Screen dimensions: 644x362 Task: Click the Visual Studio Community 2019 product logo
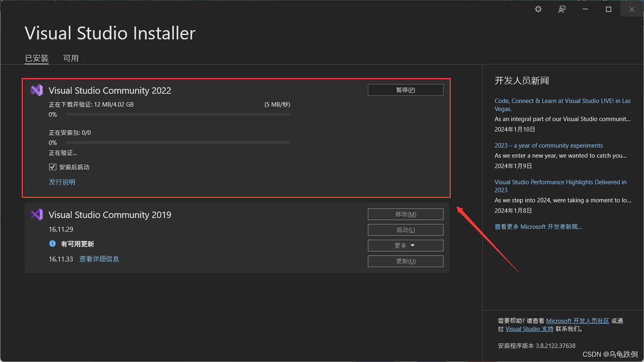coord(37,214)
